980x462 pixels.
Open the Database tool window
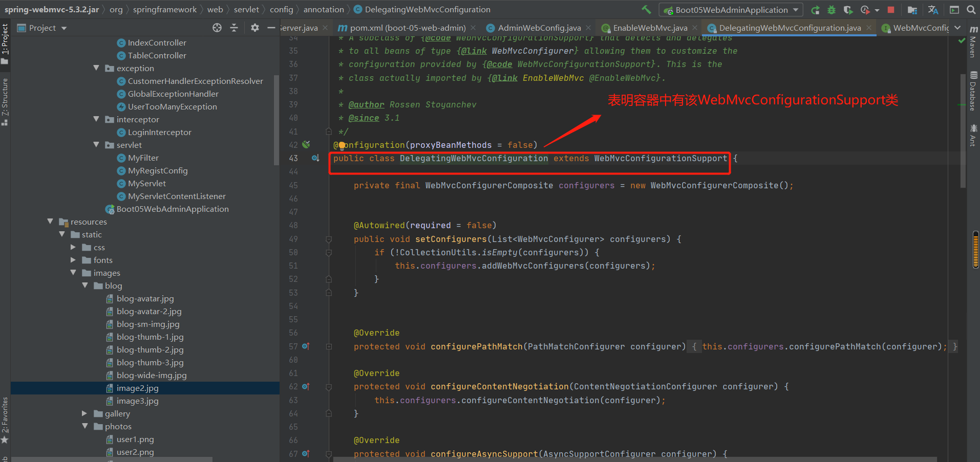tap(973, 91)
